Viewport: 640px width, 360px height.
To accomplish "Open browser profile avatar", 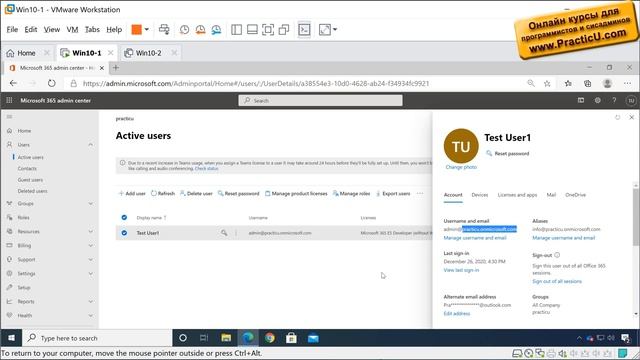I will tap(607, 83).
